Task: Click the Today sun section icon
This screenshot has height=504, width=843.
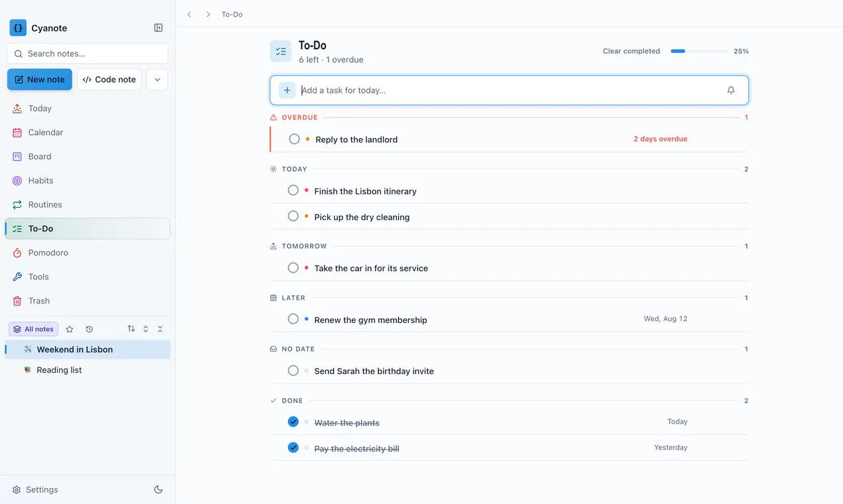Action: click(x=273, y=169)
